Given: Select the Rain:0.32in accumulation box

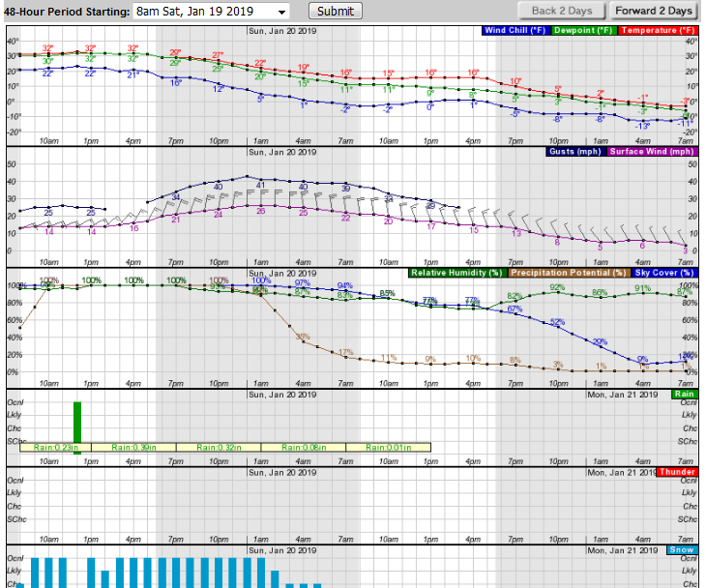Looking at the screenshot, I should pyautogui.click(x=220, y=448).
